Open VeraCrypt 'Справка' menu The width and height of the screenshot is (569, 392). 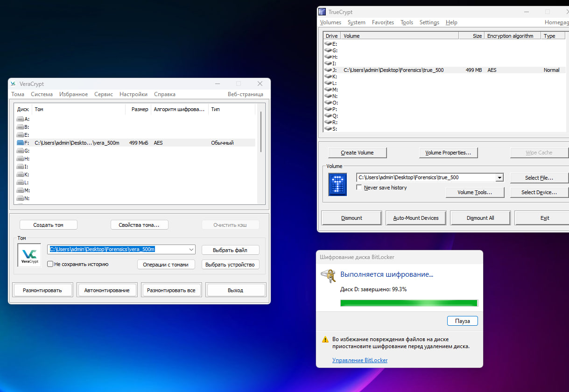coord(165,94)
